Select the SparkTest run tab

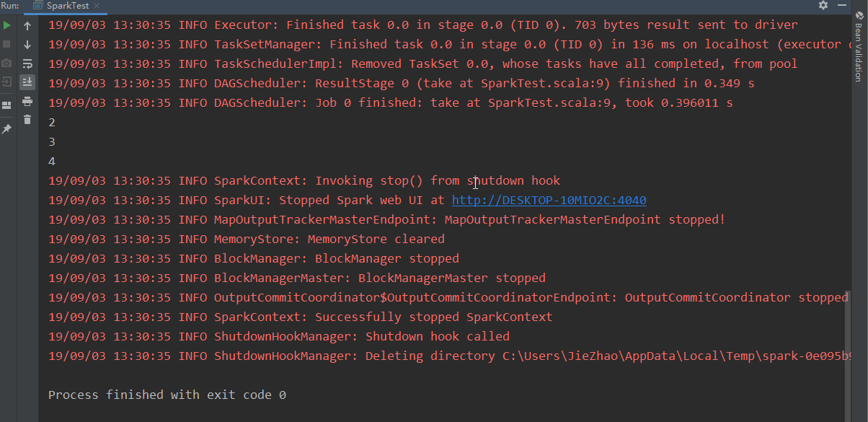point(67,6)
